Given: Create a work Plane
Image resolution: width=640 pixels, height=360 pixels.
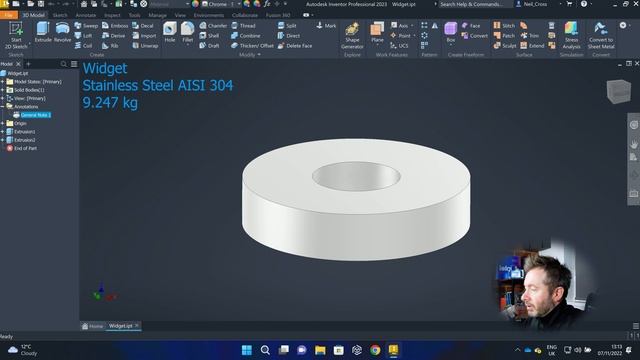Looking at the screenshot, I should (377, 33).
